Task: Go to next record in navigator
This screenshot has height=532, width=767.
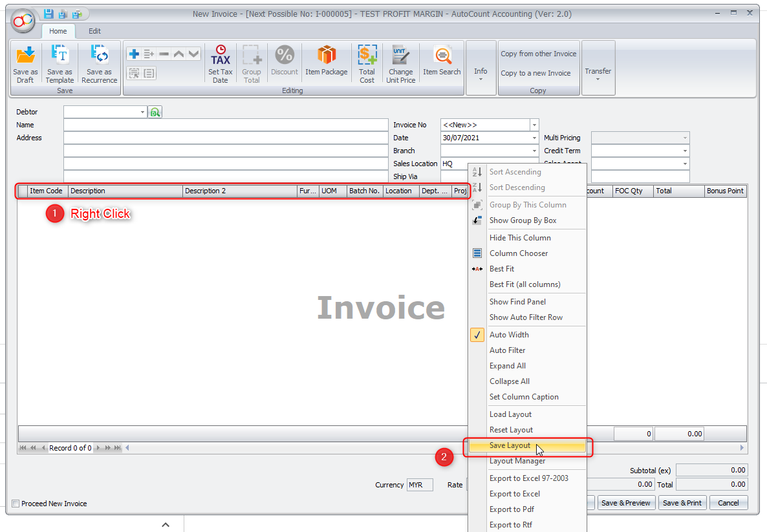Action: (98, 448)
